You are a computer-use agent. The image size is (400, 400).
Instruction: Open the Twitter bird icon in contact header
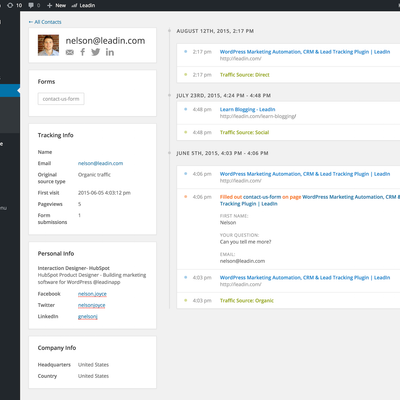96,52
